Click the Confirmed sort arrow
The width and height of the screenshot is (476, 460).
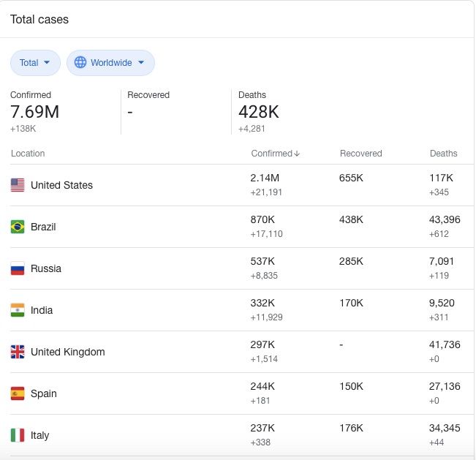(297, 154)
